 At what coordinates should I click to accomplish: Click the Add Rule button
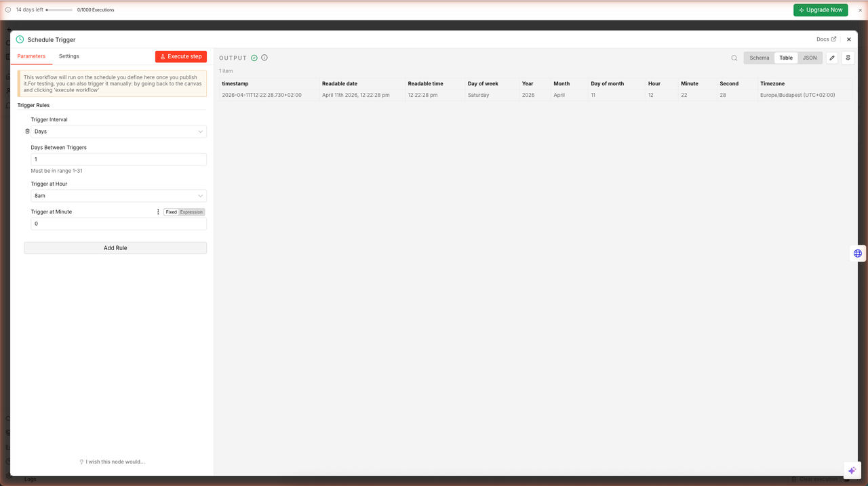coord(115,248)
